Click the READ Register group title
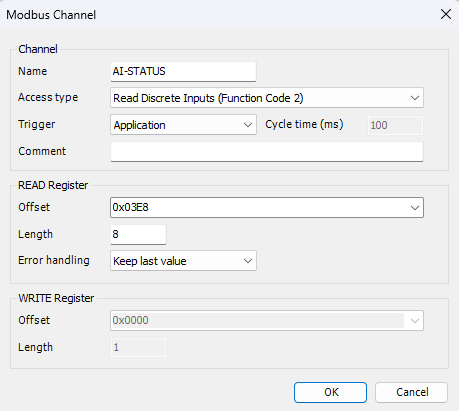This screenshot has height=411, width=459. tap(53, 185)
